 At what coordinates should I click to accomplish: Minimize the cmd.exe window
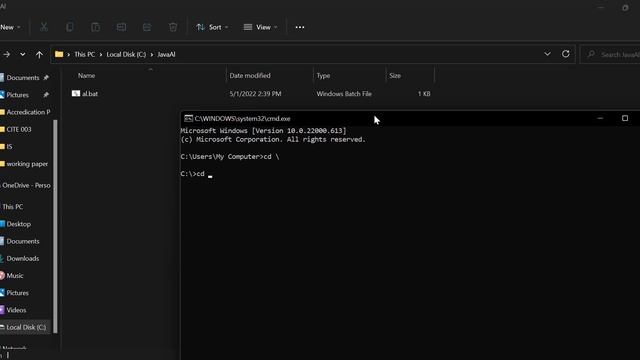click(600, 118)
